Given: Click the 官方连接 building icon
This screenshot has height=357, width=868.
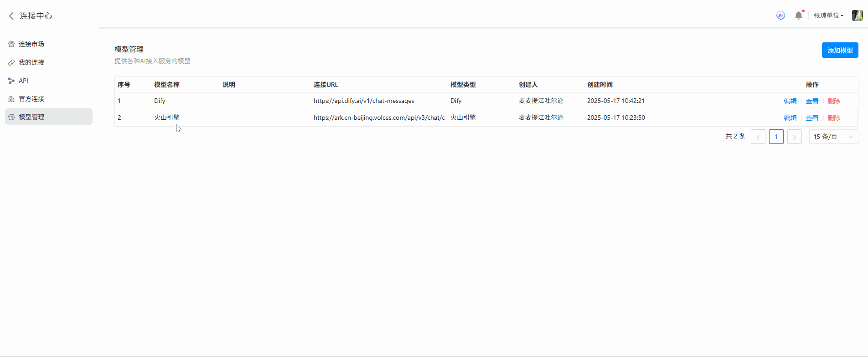Looking at the screenshot, I should [11, 99].
